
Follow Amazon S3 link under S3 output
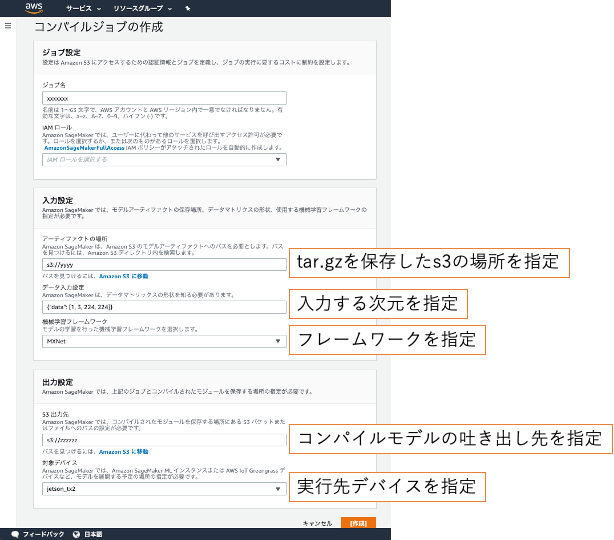123,452
